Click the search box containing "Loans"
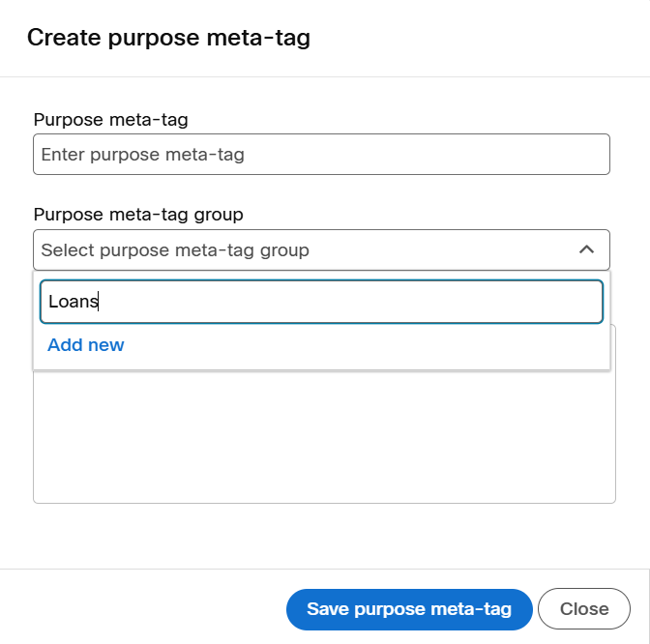The width and height of the screenshot is (650, 644). point(321,302)
